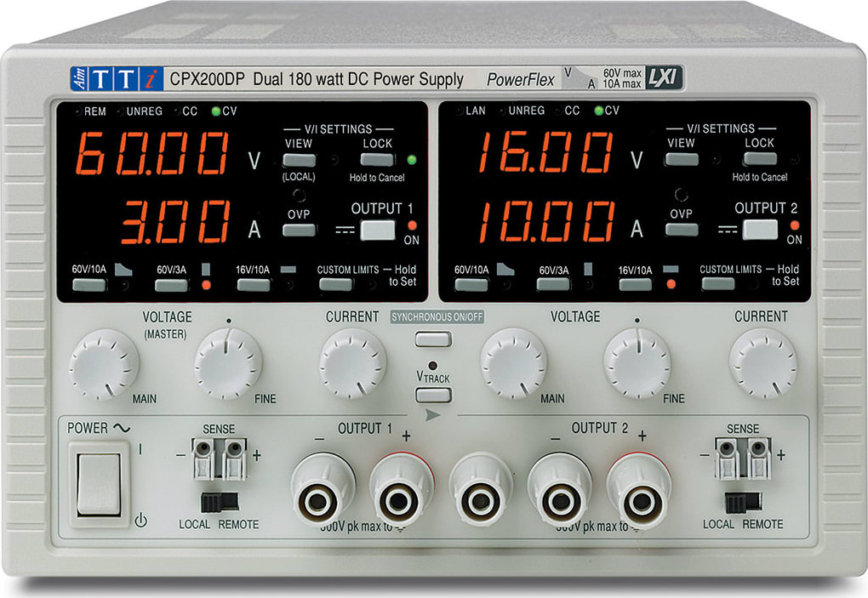This screenshot has height=598, width=868.
Task: Tap the PowerFlex V/A curve icon
Action: [x=581, y=78]
